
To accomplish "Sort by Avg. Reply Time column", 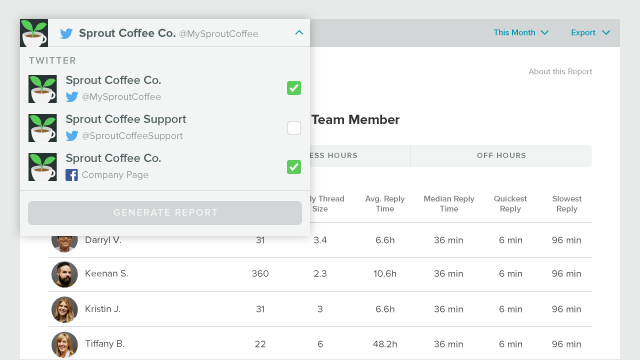I will click(x=385, y=204).
